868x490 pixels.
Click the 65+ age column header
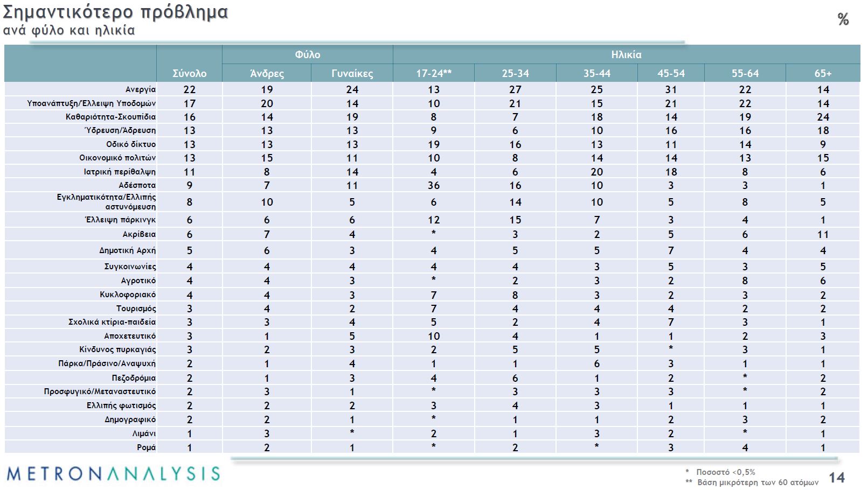(x=823, y=73)
